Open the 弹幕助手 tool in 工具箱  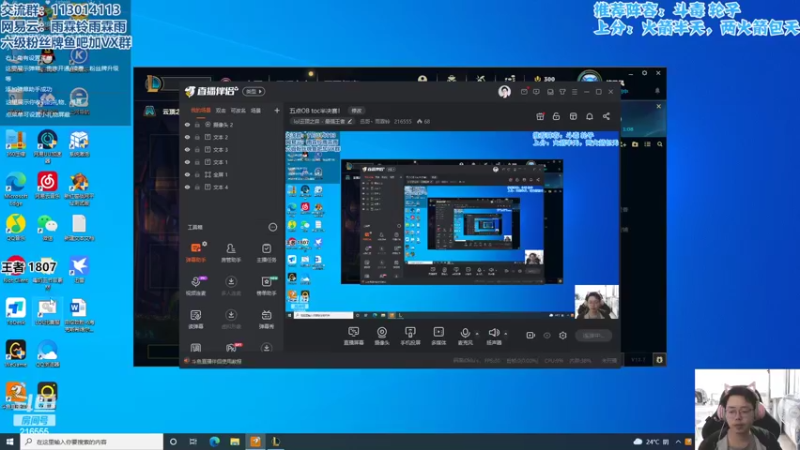[x=195, y=252]
